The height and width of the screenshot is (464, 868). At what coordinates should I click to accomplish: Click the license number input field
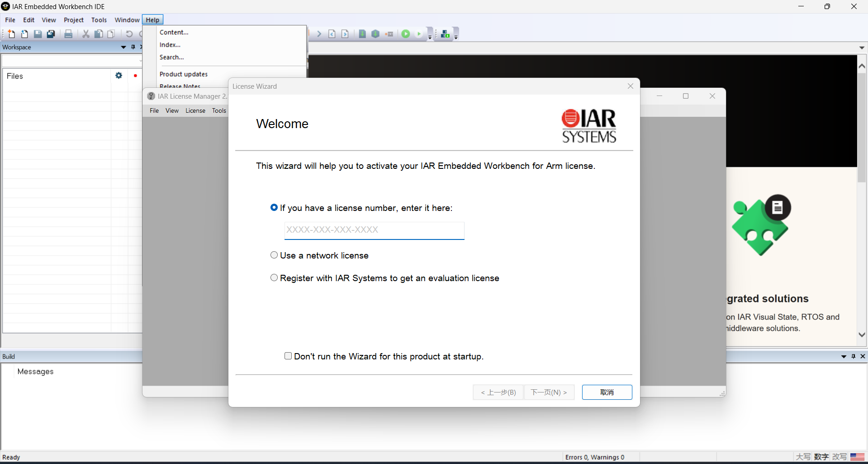375,230
